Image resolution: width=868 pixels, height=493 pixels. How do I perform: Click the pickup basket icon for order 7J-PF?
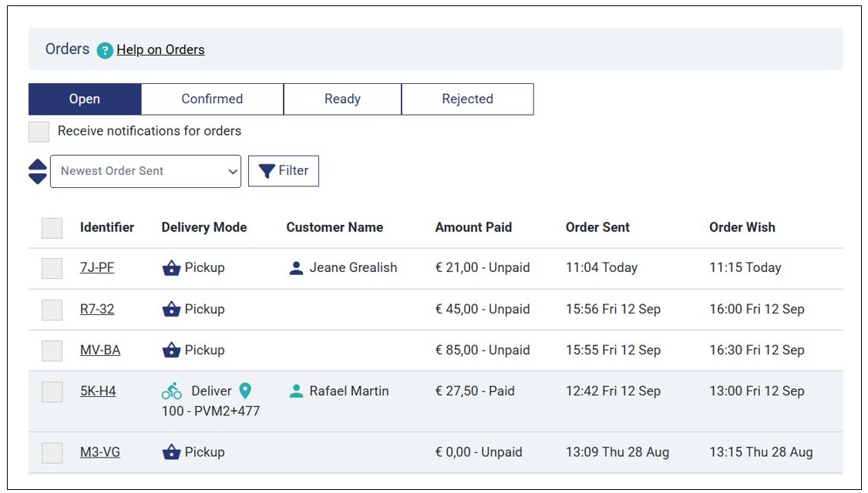171,268
